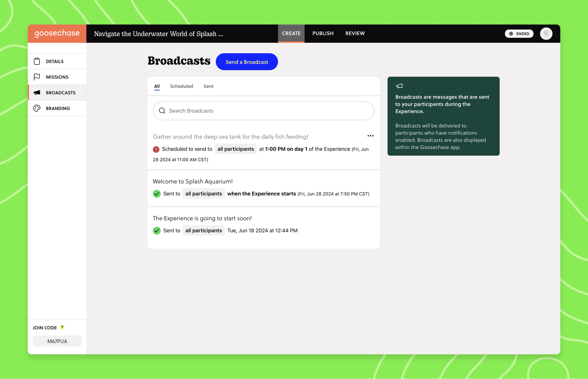Open the Broadcasts megaphone icon in sidebar
This screenshot has height=379, width=588.
click(x=37, y=92)
